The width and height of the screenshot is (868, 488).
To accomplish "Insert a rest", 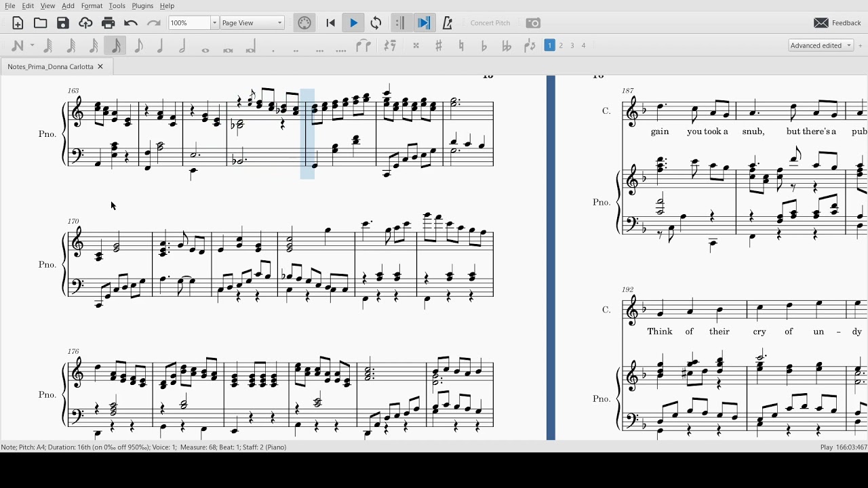I will pos(390,45).
